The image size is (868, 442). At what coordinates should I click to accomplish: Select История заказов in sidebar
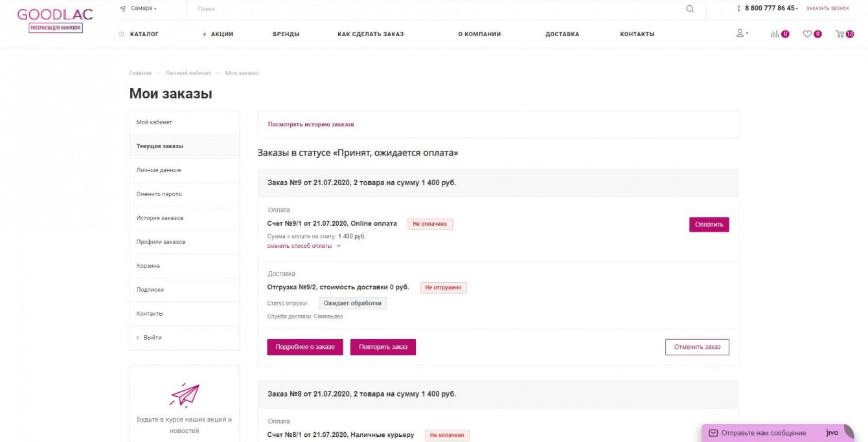tap(160, 218)
